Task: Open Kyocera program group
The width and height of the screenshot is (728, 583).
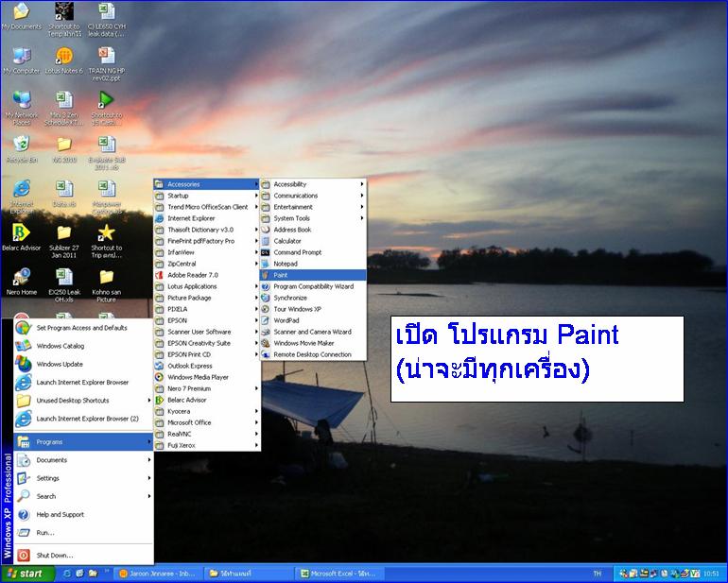Action: (207, 411)
